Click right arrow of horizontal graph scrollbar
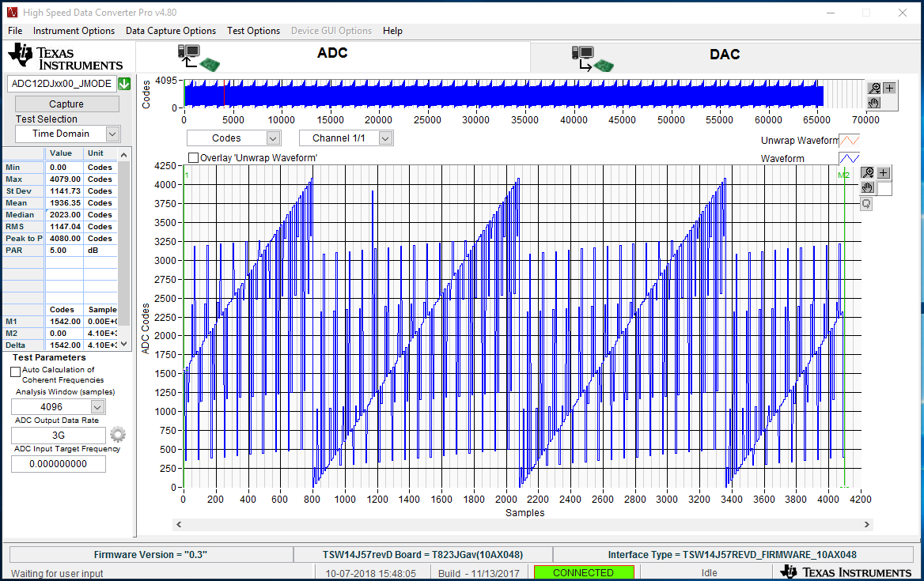The image size is (924, 581). pos(867,524)
